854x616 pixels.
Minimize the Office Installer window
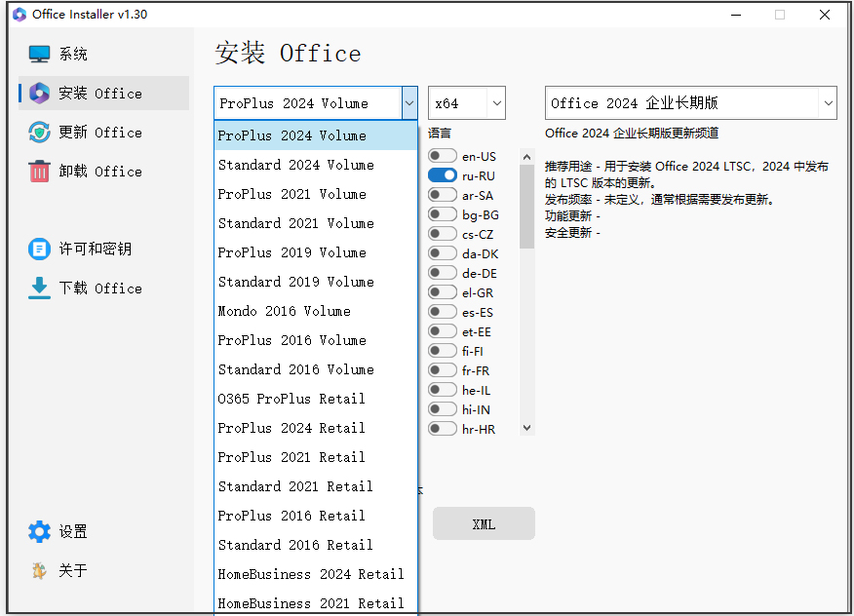point(736,15)
